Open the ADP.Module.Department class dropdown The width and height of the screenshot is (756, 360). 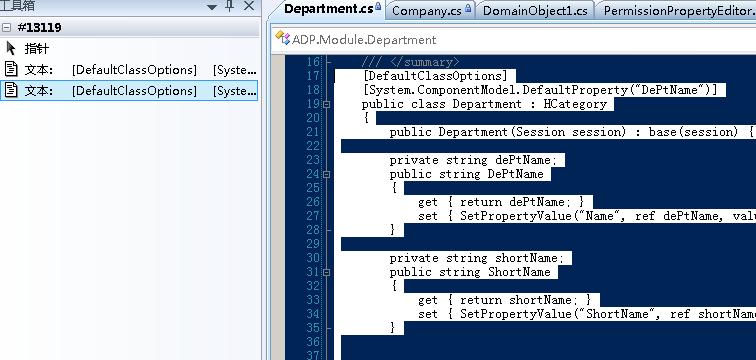coord(515,40)
